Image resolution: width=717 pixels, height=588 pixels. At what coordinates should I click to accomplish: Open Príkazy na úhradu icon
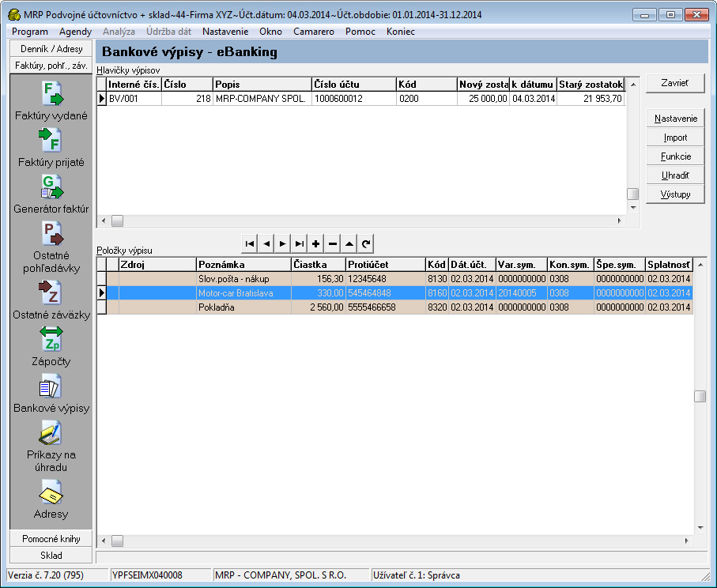pyautogui.click(x=51, y=432)
